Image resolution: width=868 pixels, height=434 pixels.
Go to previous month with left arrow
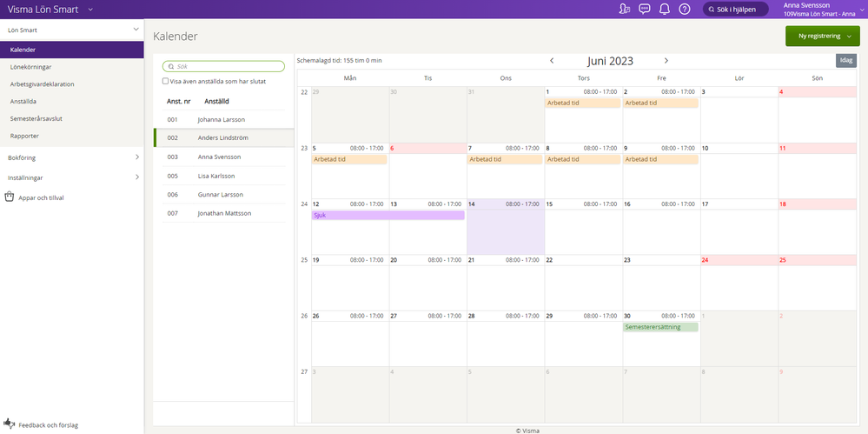(x=552, y=61)
